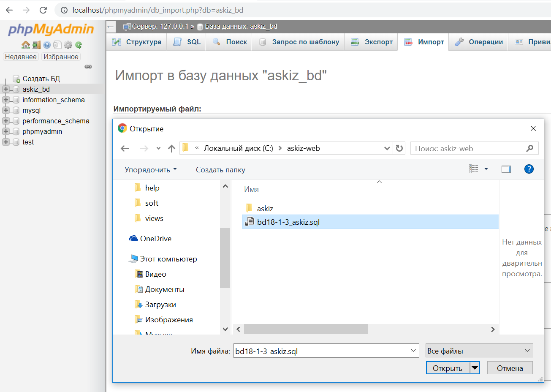Expand the address path dropdown chevron

(387, 148)
